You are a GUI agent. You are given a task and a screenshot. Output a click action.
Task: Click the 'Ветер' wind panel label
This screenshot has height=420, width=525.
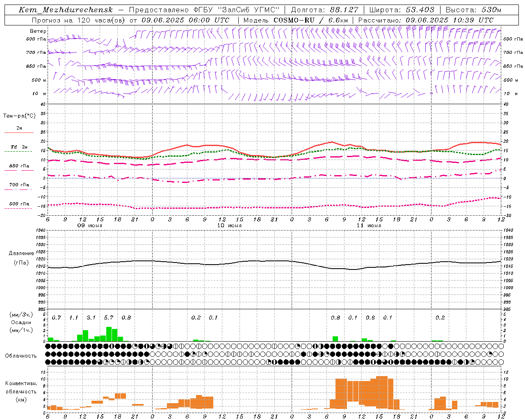pyautogui.click(x=38, y=31)
